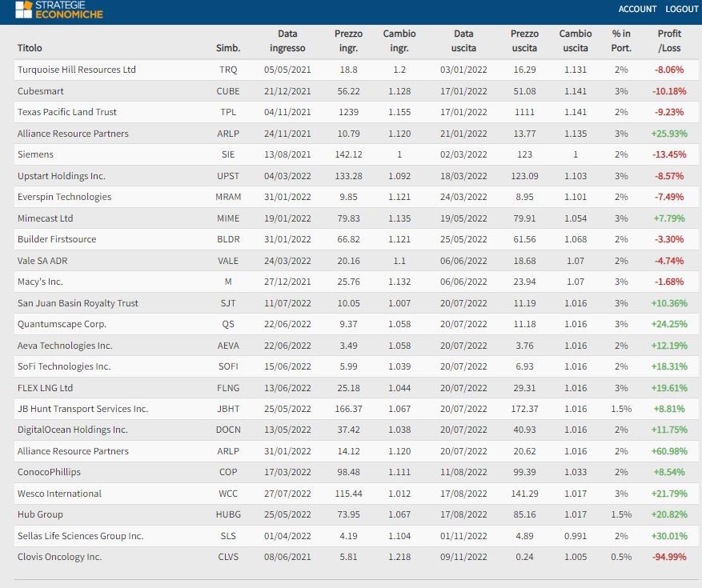Click the +18.31% profit value

pos(669,366)
